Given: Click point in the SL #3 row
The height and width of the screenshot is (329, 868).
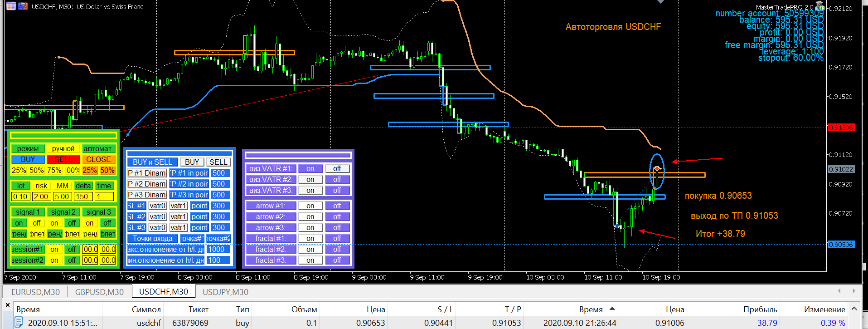Looking at the screenshot, I should pyautogui.click(x=199, y=227).
